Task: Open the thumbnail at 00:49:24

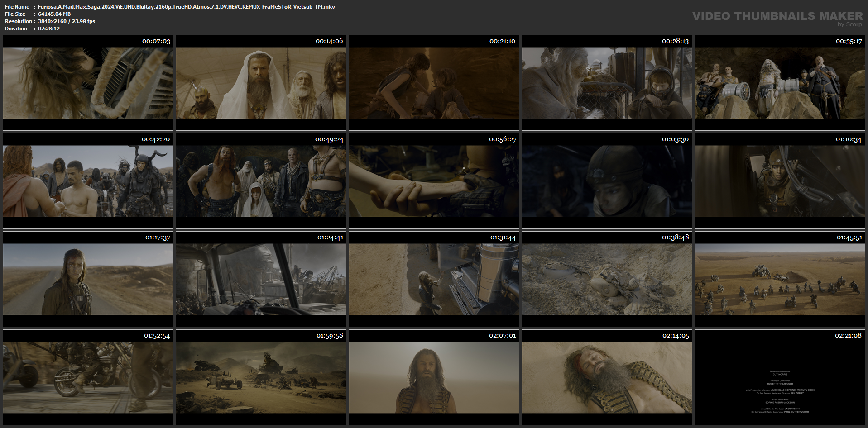Action: [x=261, y=181]
